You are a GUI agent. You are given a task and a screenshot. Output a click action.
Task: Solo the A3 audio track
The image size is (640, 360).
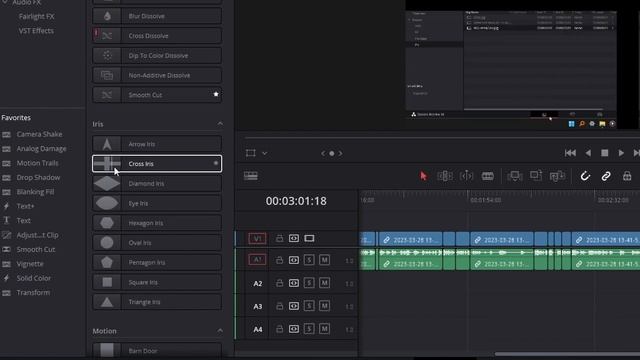tap(309, 306)
